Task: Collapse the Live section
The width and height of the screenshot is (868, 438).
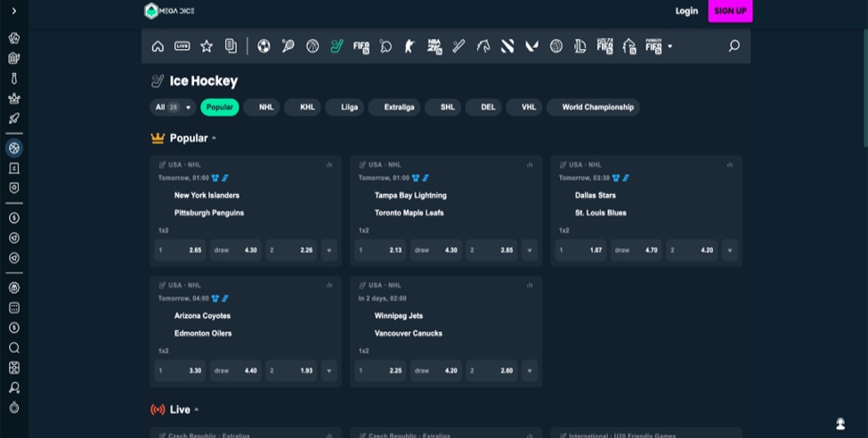Action: 196,410
